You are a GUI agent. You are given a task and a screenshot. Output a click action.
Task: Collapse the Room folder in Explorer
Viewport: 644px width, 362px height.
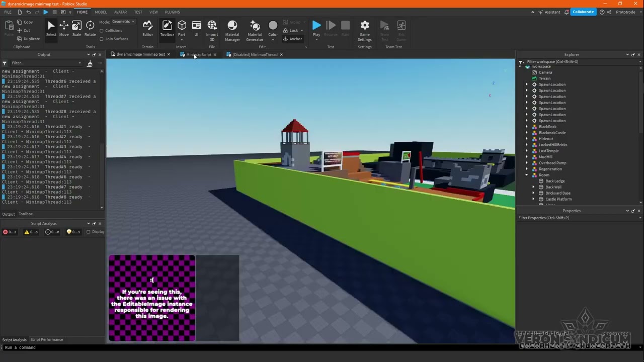tap(527, 175)
